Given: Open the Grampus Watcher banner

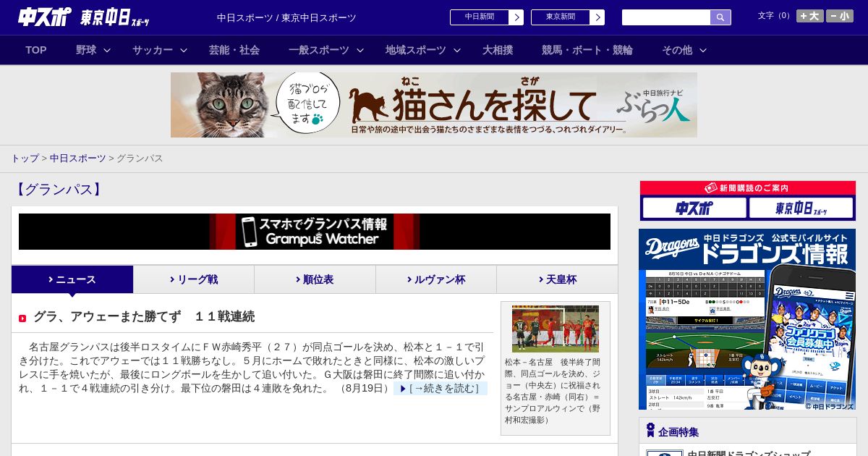Looking at the screenshot, I should click(x=315, y=232).
